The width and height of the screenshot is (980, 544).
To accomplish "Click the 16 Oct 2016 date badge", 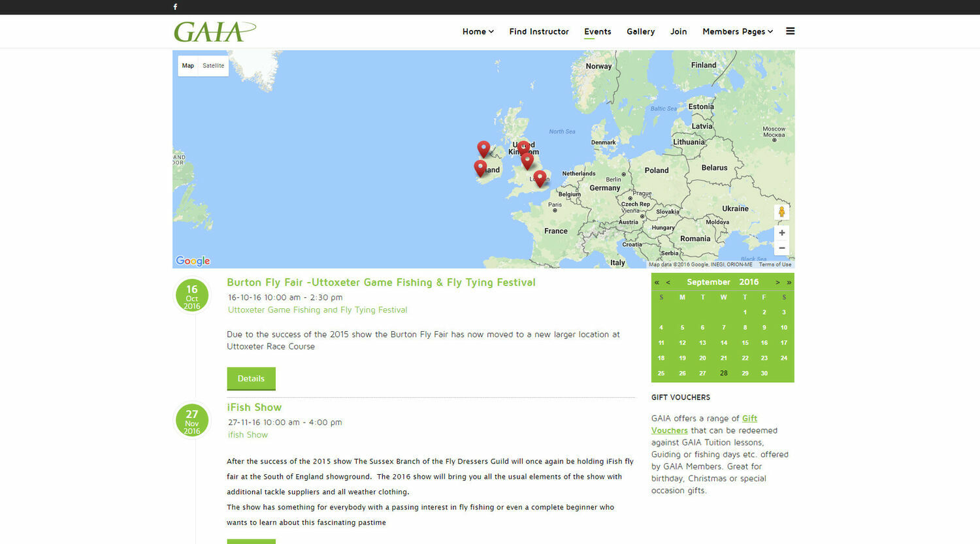I will pos(192,296).
